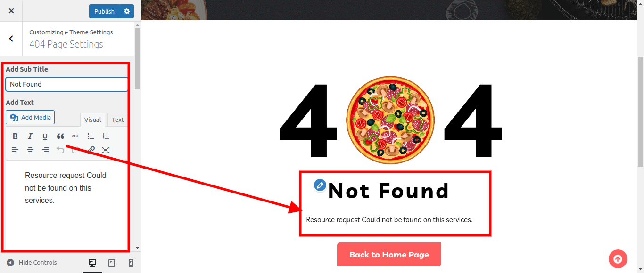Switch to the Visual editor tab

[92, 120]
